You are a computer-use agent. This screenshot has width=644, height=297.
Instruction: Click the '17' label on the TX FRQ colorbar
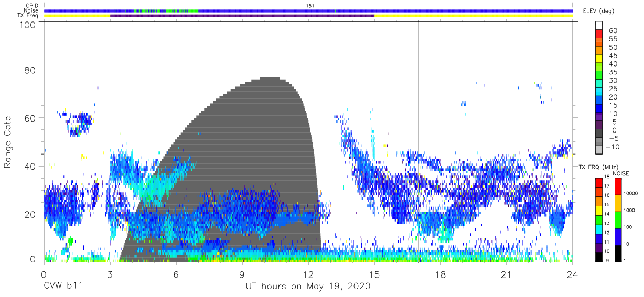(x=606, y=186)
